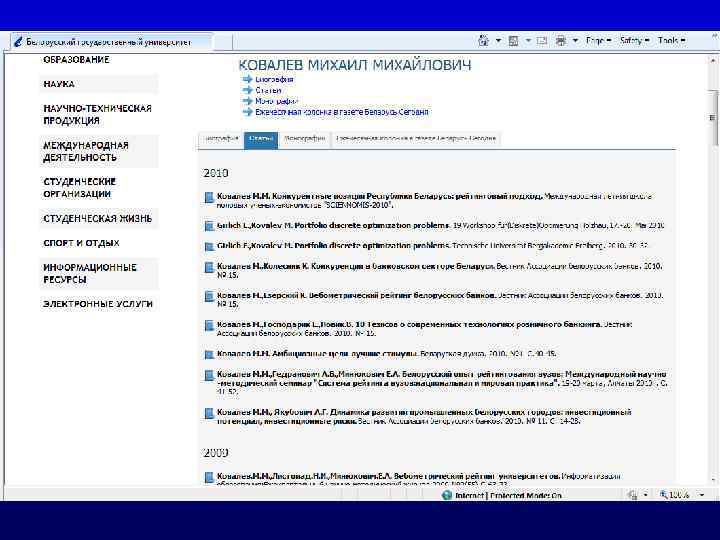Click document icon for Листопад 2009 article
The height and width of the screenshot is (540, 720).
(209, 478)
